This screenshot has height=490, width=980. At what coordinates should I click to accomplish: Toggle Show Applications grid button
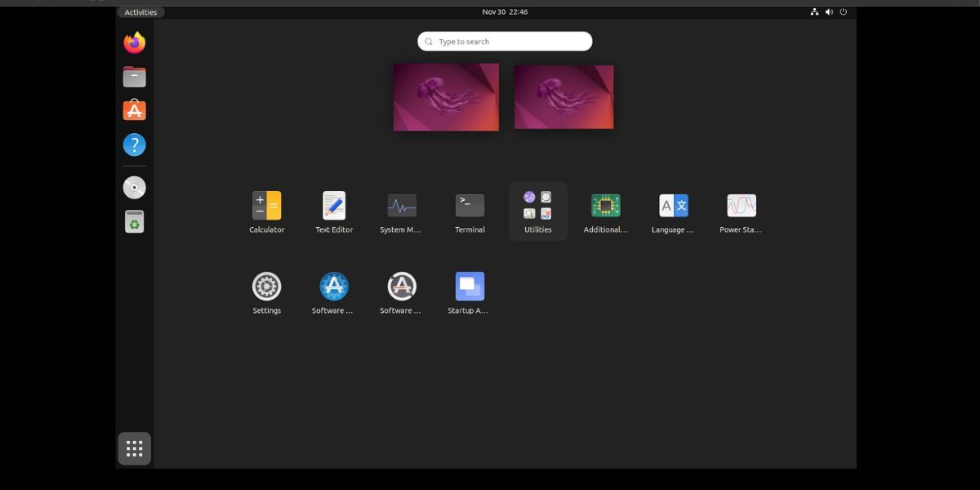tap(135, 448)
